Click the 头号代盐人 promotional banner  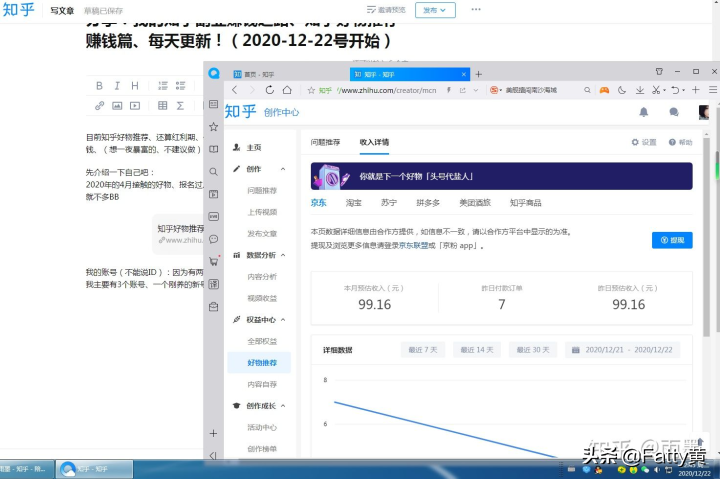[501, 176]
